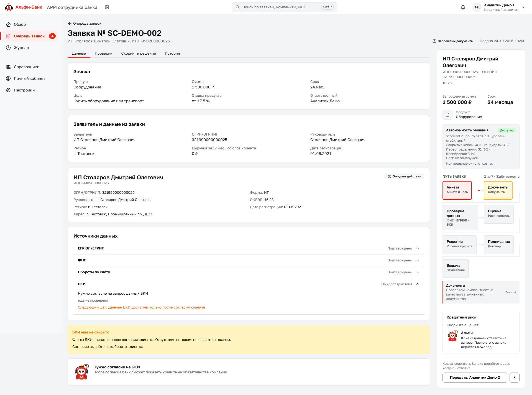Select the Анкета step card

pyautogui.click(x=457, y=190)
